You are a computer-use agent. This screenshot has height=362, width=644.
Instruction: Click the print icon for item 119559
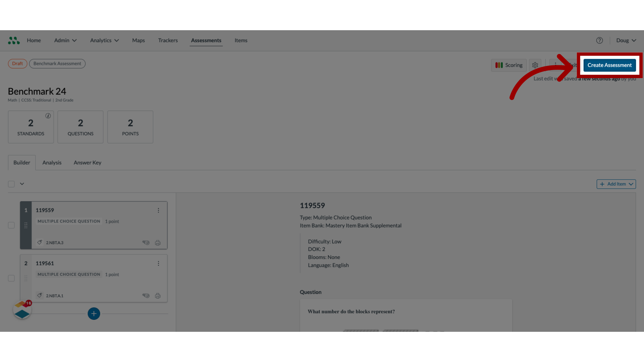click(157, 242)
